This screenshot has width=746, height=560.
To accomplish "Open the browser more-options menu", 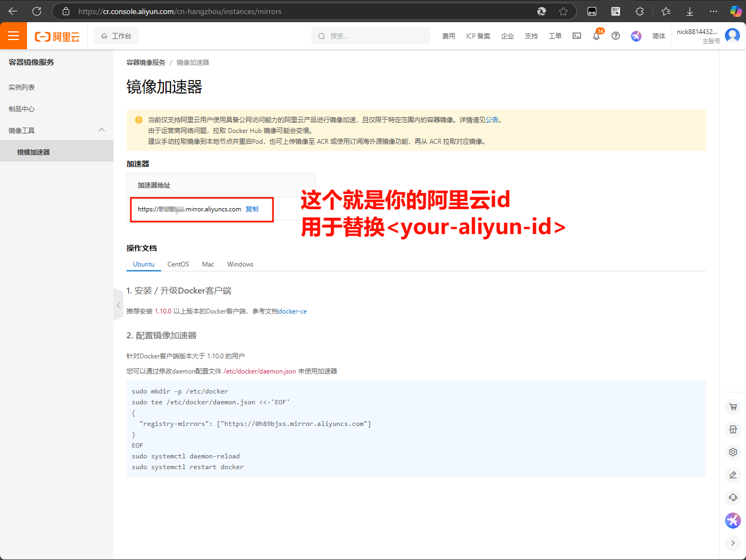I will tap(714, 11).
